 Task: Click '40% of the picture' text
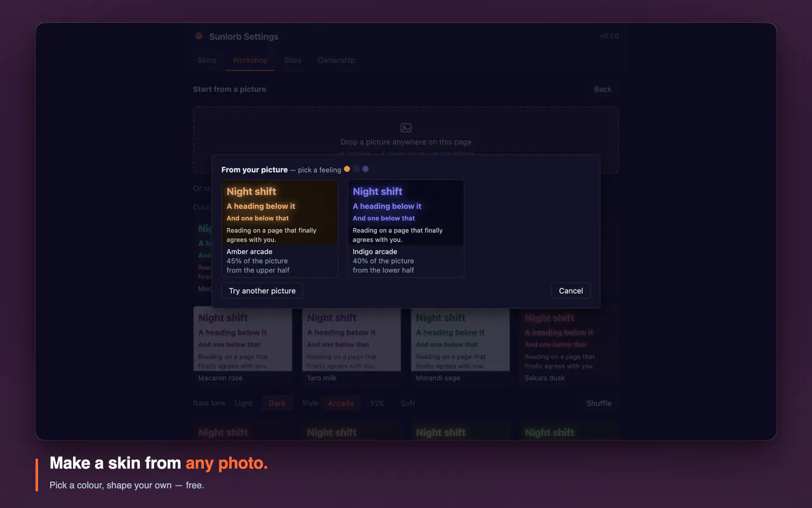383,261
